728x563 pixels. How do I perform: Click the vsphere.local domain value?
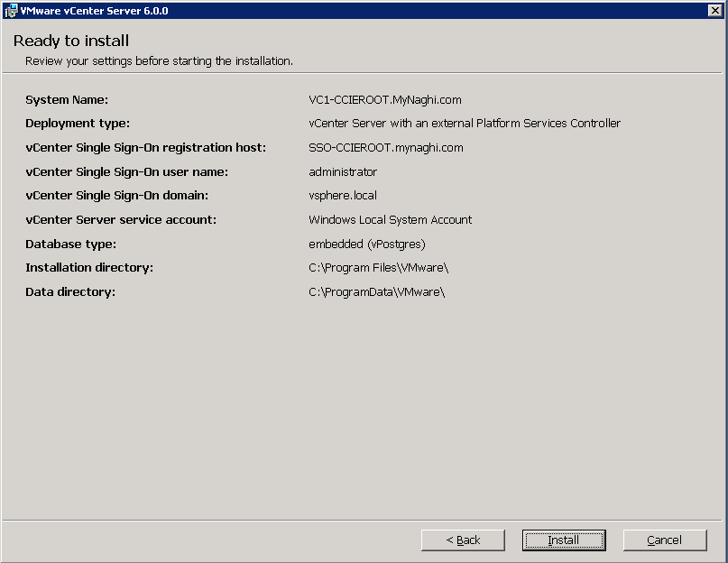coord(343,196)
